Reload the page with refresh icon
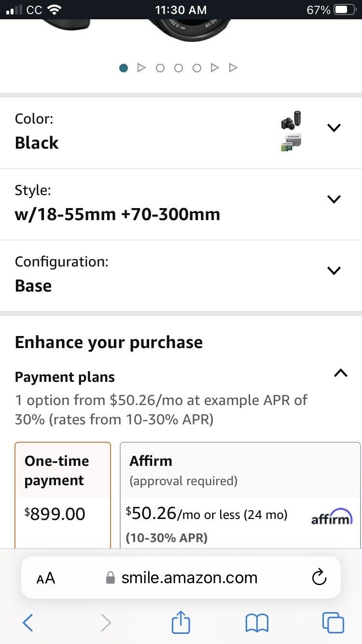This screenshot has height=644, width=362. 319,577
